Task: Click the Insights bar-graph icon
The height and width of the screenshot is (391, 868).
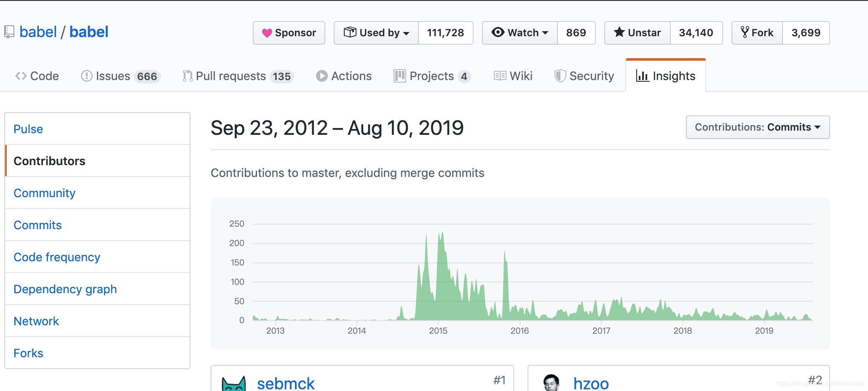Action: [x=642, y=76]
